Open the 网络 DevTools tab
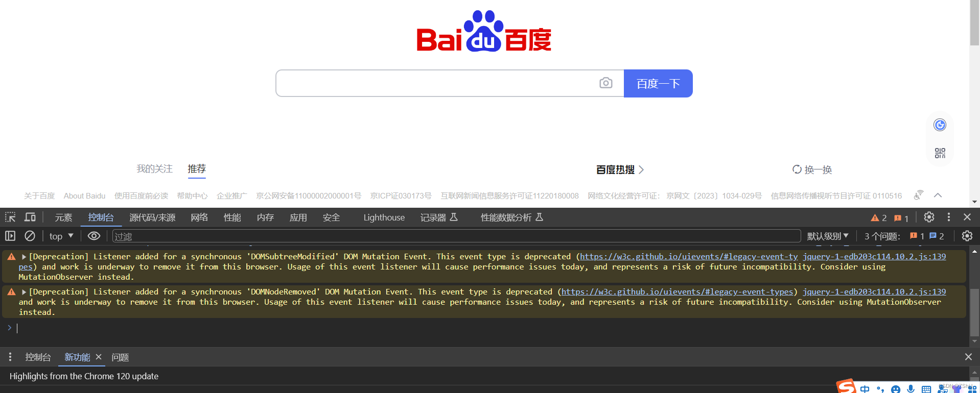Viewport: 980px width, 393px height. point(199,217)
